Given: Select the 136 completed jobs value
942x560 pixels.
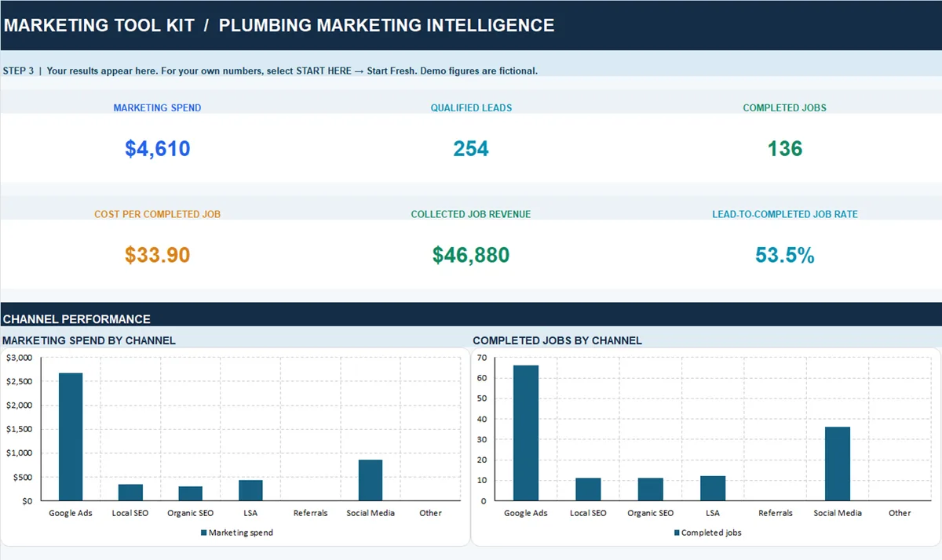Looking at the screenshot, I should click(785, 149).
